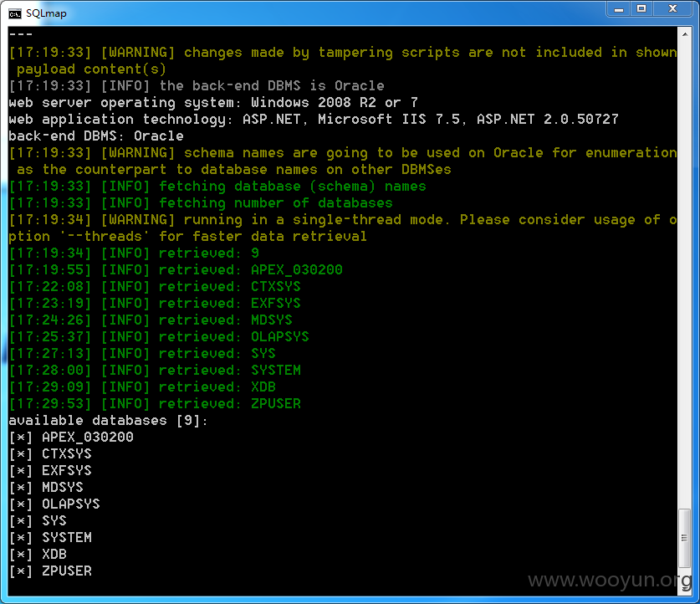Click 'back-end DBMS: Oracle' line
This screenshot has height=604, width=700.
tap(96, 136)
